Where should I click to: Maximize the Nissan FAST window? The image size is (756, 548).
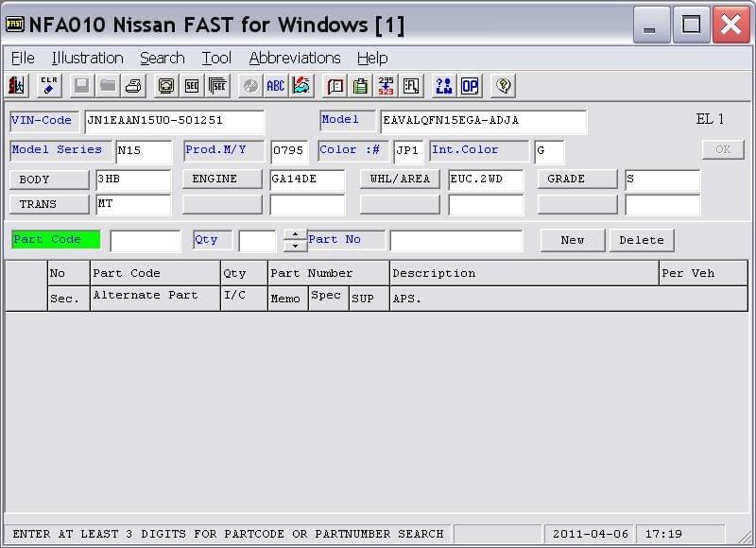691,25
